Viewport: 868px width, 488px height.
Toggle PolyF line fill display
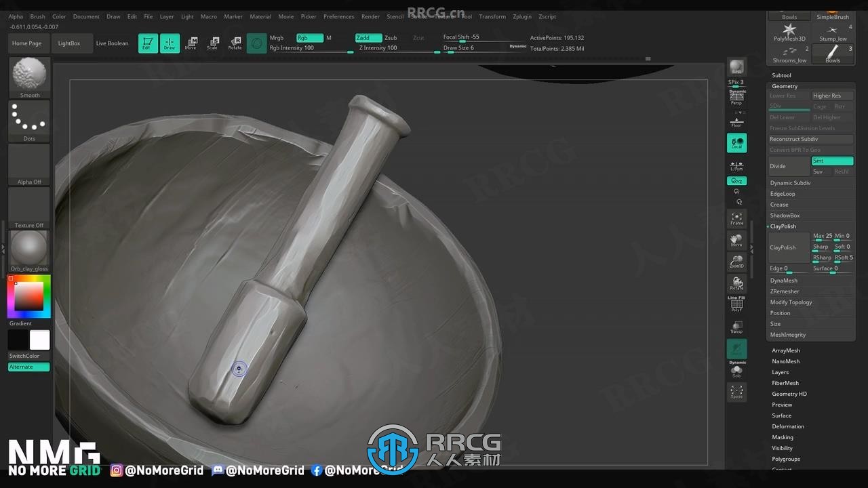[736, 305]
